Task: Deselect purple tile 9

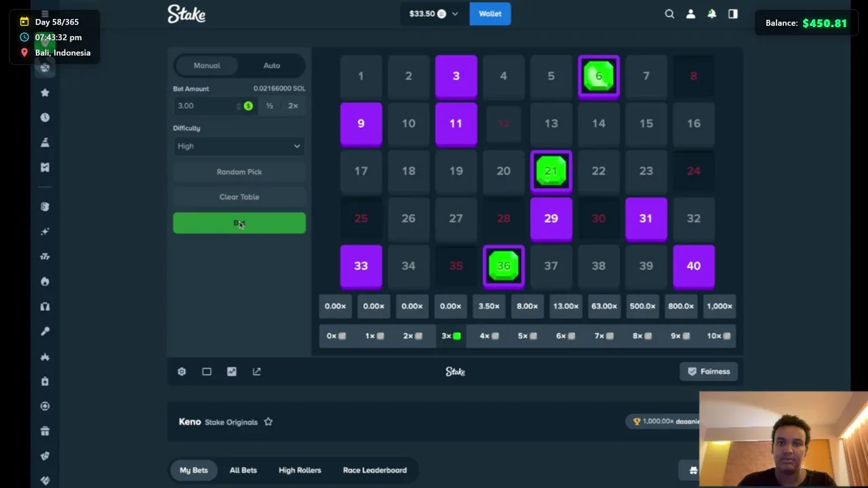Action: 361,123
